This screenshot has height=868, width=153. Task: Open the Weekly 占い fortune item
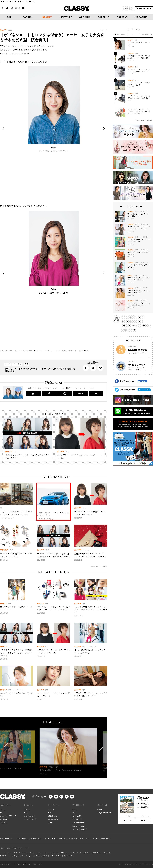[133, 366]
